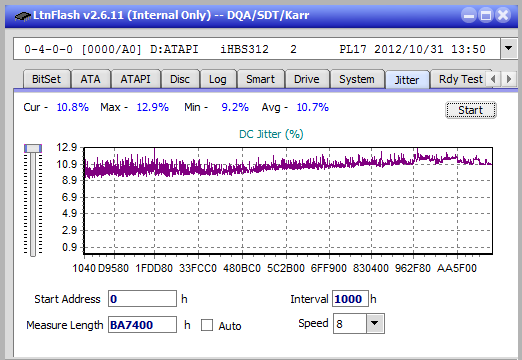Go to the Disc tab

tap(180, 79)
